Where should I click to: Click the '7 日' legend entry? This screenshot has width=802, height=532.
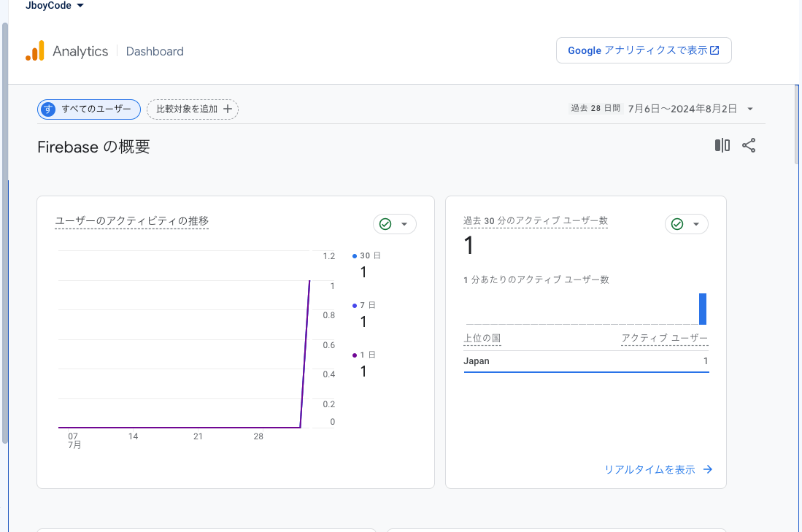[363, 305]
